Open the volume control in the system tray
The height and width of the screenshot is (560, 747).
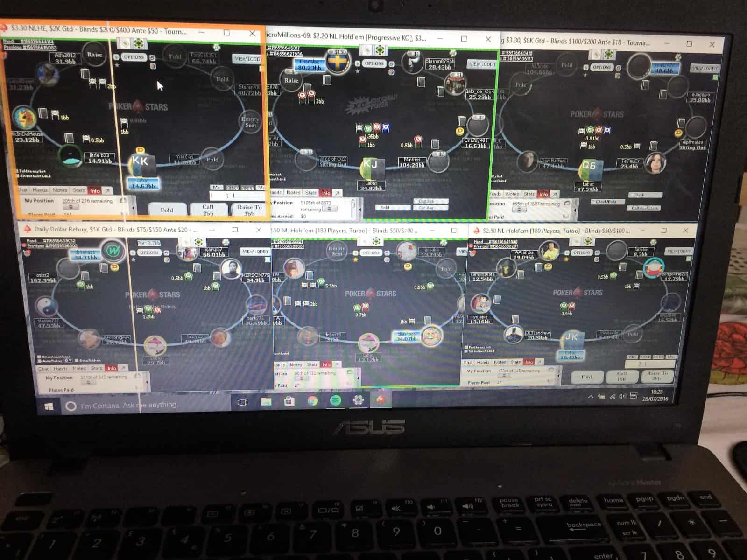[x=622, y=396]
